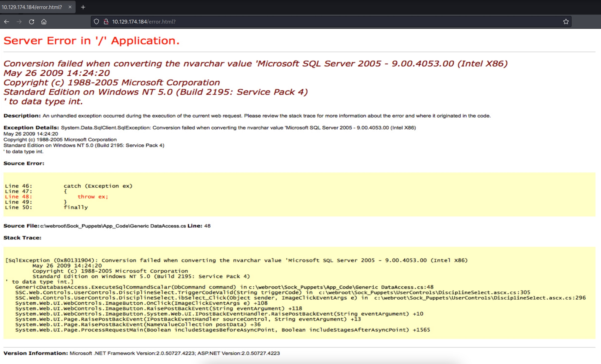Open the browser home page
The image size is (601, 364).
[x=44, y=22]
